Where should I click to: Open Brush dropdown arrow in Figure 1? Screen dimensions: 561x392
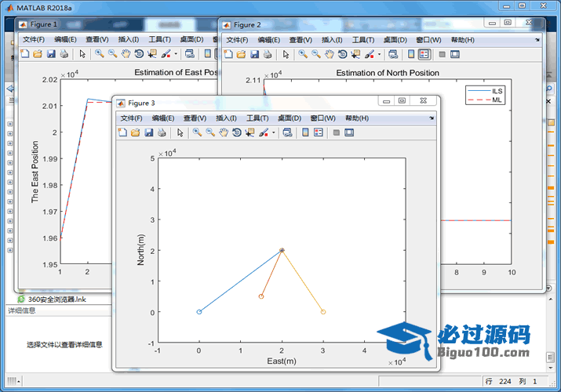tap(176, 54)
